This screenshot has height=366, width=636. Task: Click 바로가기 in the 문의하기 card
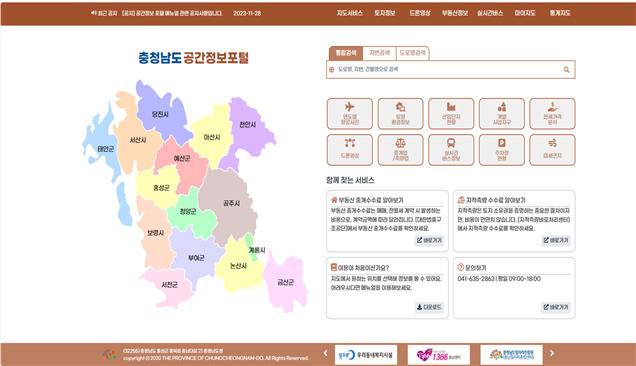[556, 307]
